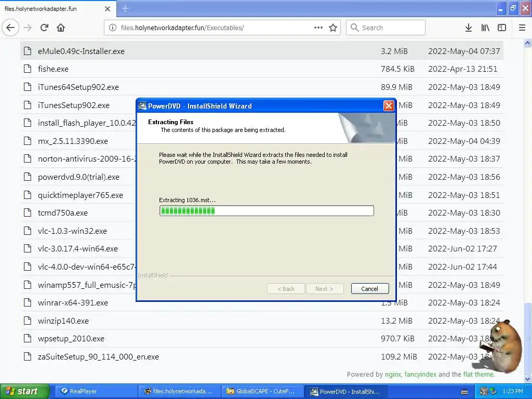The width and height of the screenshot is (532, 399).
Task: Open the iTunesSetup902.exe link
Action: [x=74, y=105]
